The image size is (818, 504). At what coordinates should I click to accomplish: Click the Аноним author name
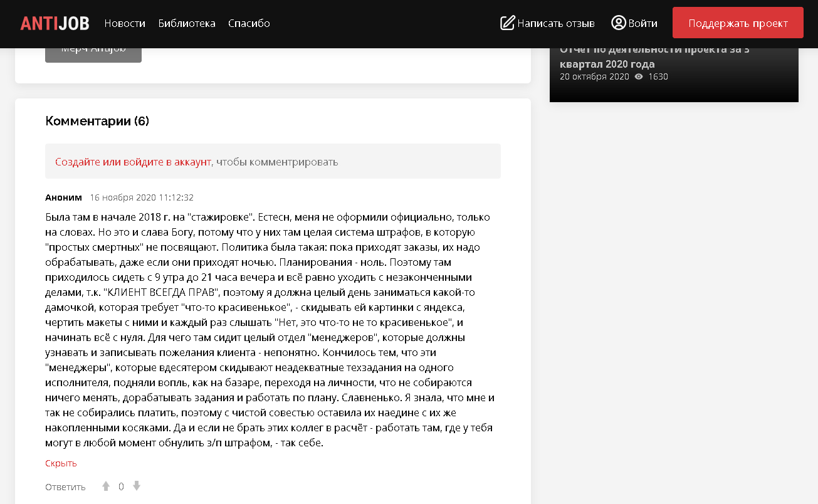[63, 197]
